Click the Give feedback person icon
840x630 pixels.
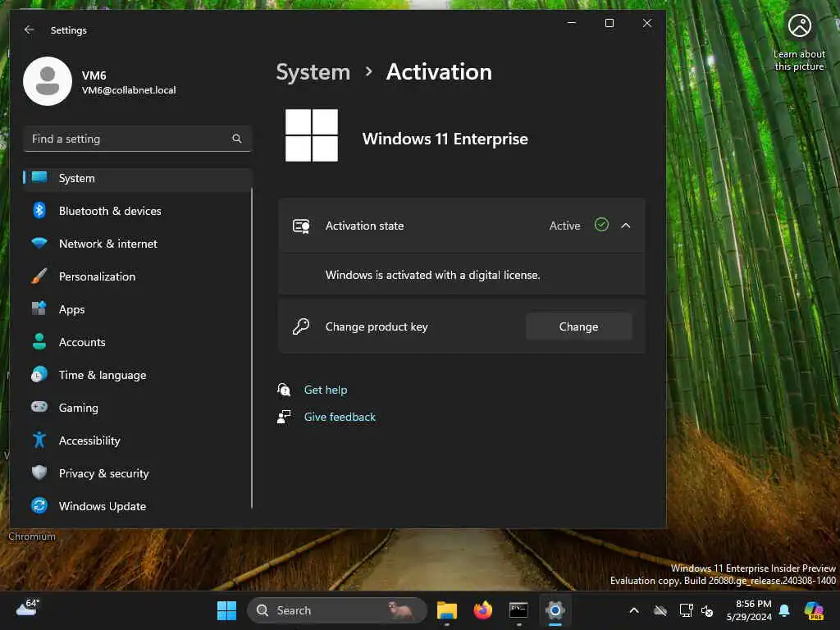click(x=284, y=417)
